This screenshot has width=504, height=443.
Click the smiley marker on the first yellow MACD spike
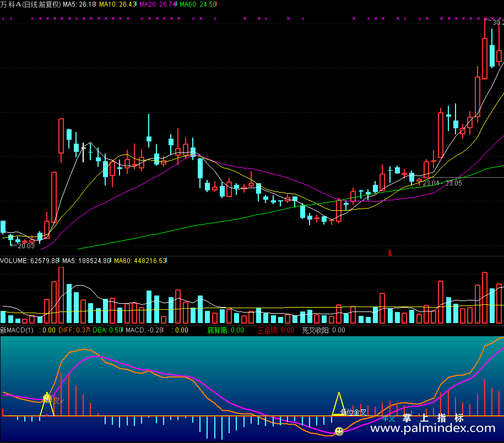click(47, 398)
